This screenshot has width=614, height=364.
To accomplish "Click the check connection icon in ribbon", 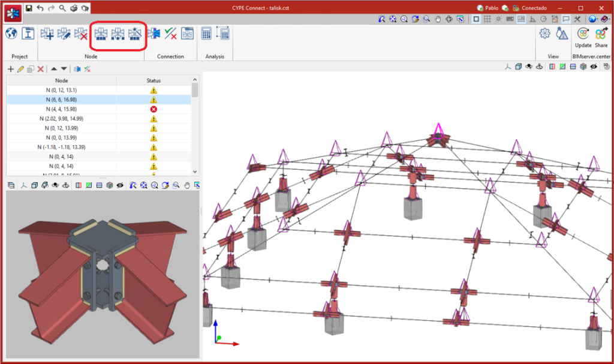I will pos(170,34).
